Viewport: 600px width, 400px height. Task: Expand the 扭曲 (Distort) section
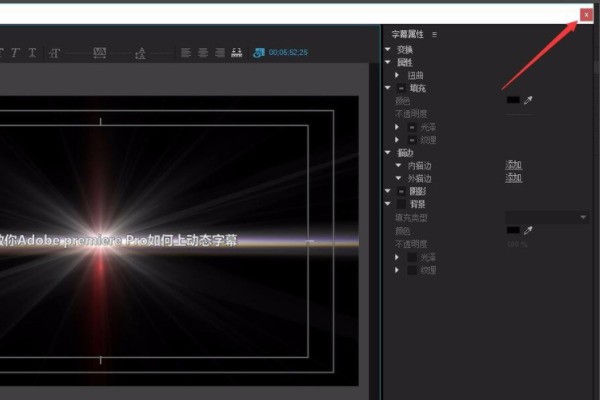398,75
